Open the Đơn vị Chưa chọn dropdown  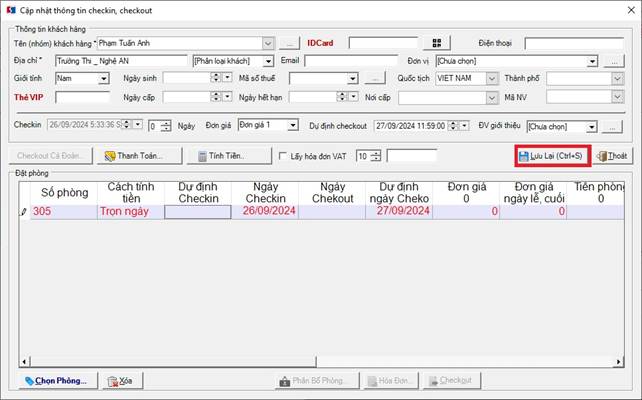tap(592, 61)
